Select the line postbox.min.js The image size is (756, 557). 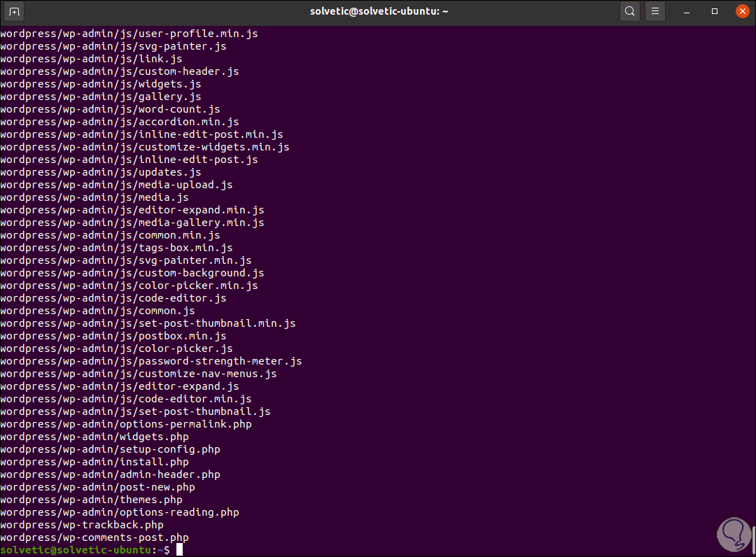tap(113, 336)
